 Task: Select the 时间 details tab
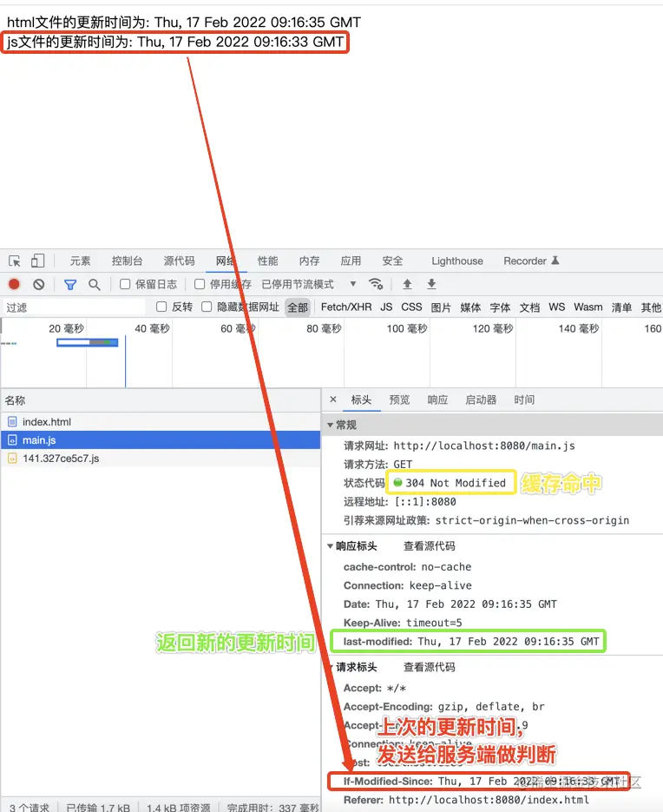coord(524,399)
